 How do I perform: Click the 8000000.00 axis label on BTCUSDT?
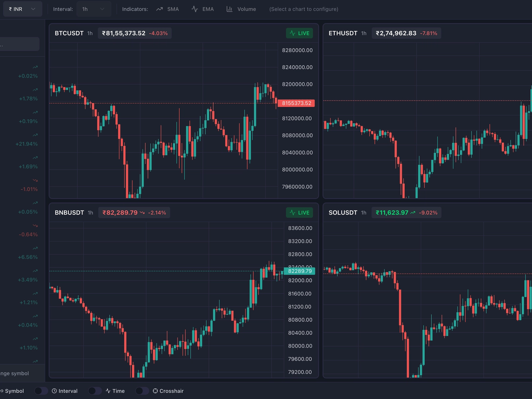coord(297,169)
